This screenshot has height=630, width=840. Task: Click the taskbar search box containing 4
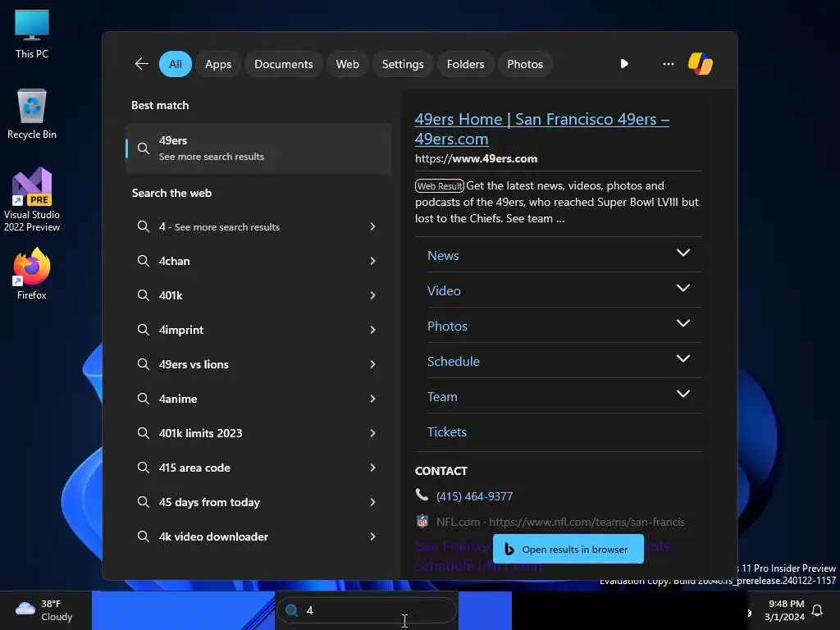(x=367, y=610)
